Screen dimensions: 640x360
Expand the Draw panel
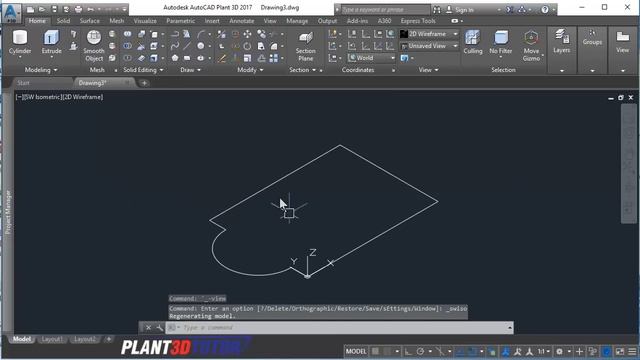191,70
